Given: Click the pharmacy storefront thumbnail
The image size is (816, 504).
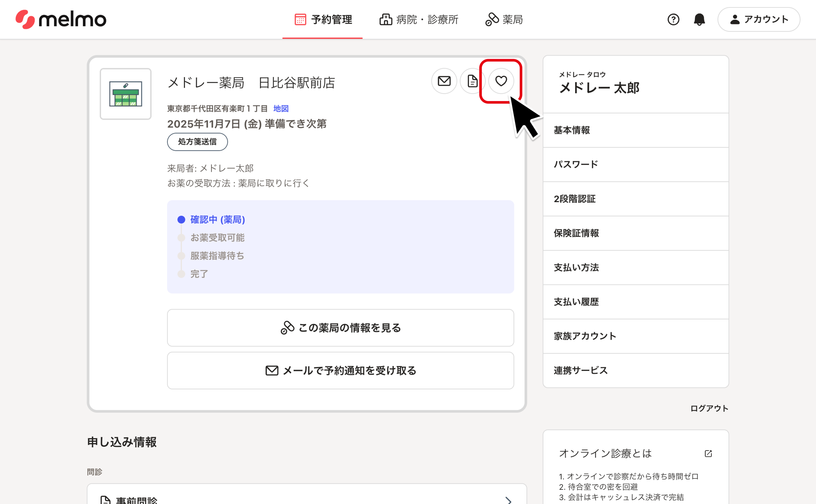Looking at the screenshot, I should 126,94.
